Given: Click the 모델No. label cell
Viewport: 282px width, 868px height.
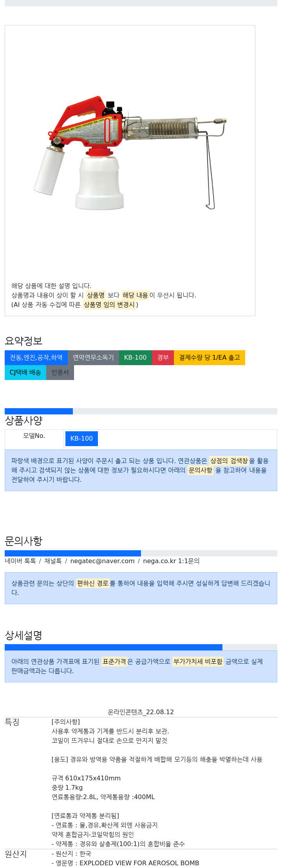Looking at the screenshot, I should pyautogui.click(x=34, y=436).
